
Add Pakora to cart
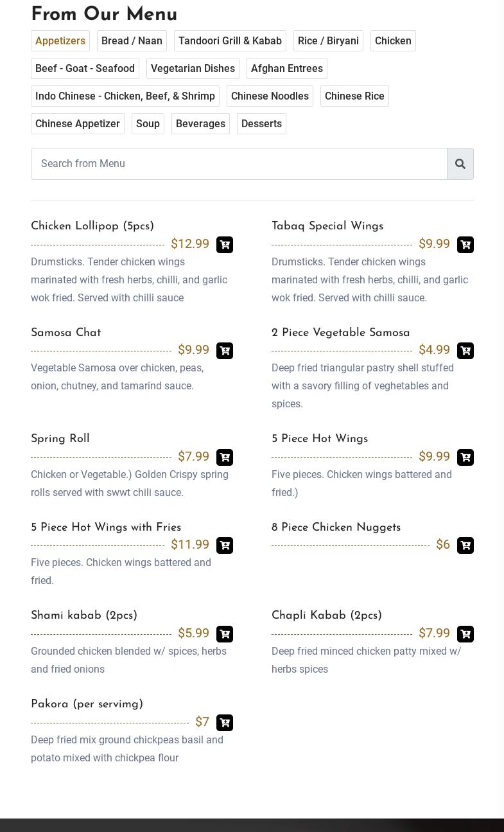(x=225, y=723)
